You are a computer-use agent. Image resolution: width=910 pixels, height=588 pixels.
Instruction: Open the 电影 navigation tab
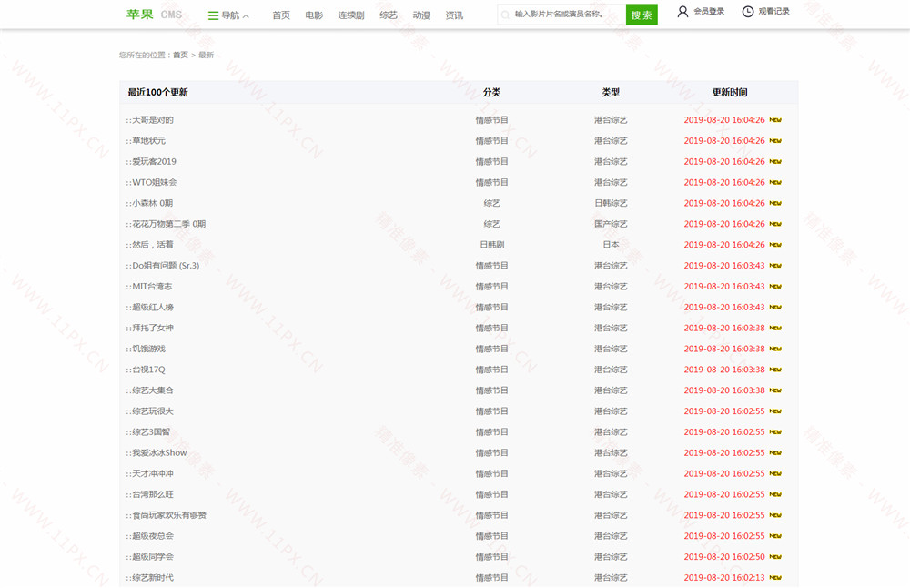click(314, 15)
